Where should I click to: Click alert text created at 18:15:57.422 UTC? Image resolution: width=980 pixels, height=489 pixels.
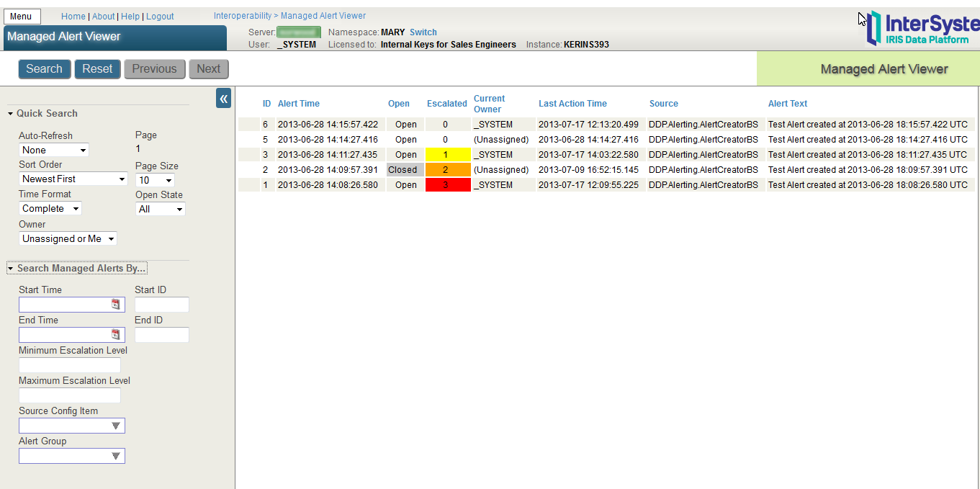[868, 125]
